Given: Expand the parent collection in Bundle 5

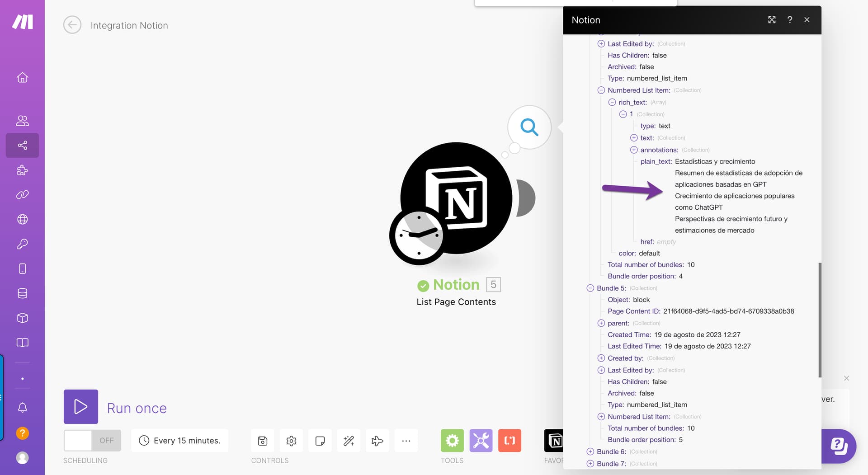Looking at the screenshot, I should click(x=601, y=323).
